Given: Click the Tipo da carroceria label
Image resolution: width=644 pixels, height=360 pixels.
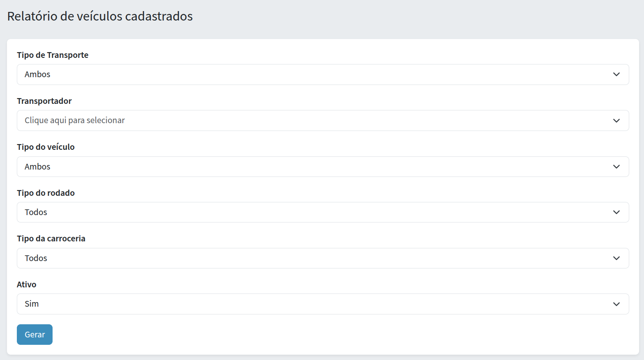Looking at the screenshot, I should (51, 238).
